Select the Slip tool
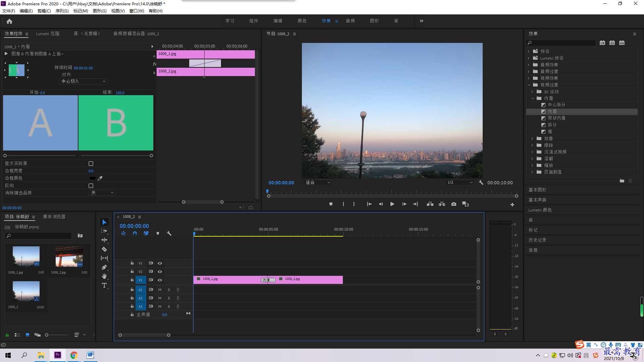The width and height of the screenshot is (644, 362). [x=104, y=258]
